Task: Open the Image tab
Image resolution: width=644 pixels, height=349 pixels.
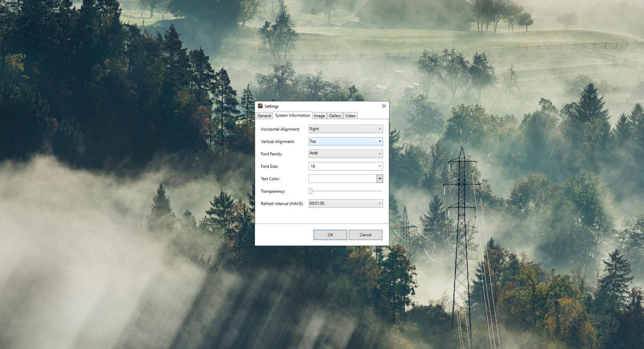Action: pos(319,116)
